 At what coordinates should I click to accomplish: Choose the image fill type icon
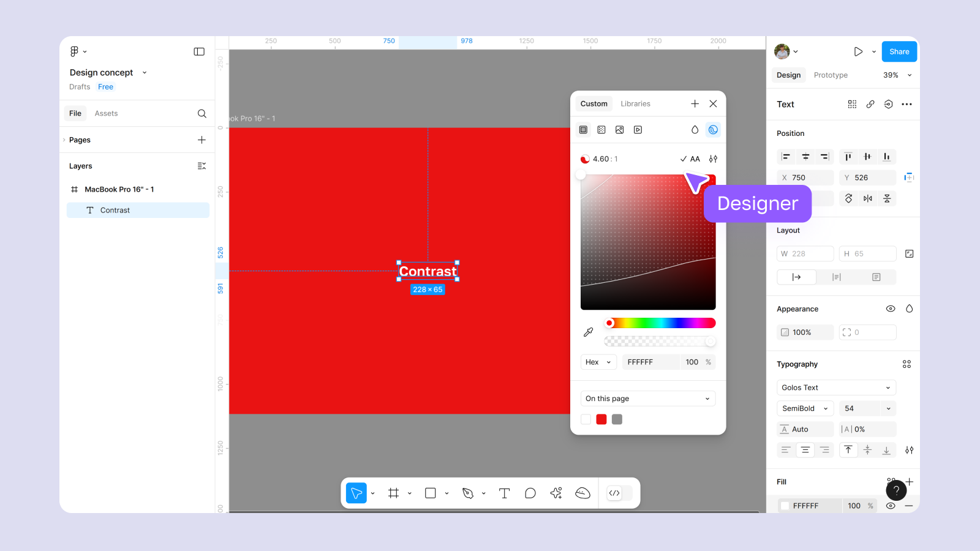point(620,130)
